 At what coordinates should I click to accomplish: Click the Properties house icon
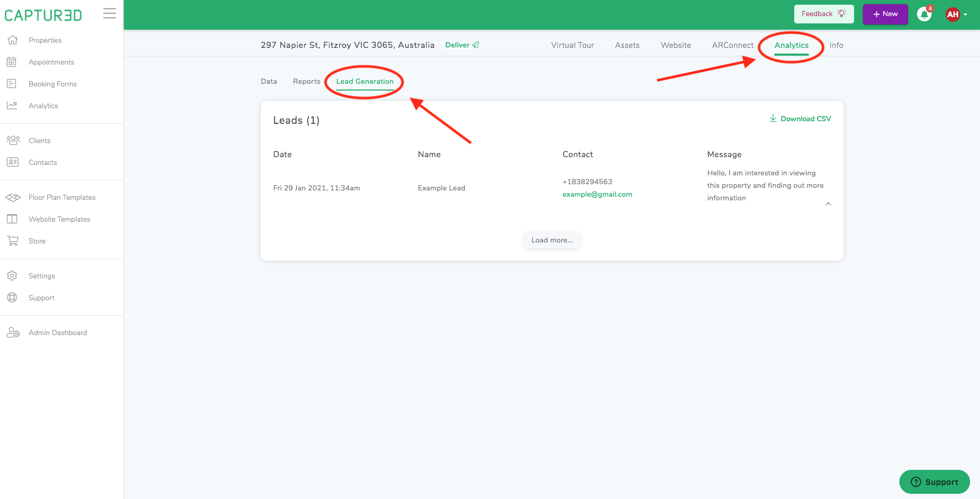[12, 40]
